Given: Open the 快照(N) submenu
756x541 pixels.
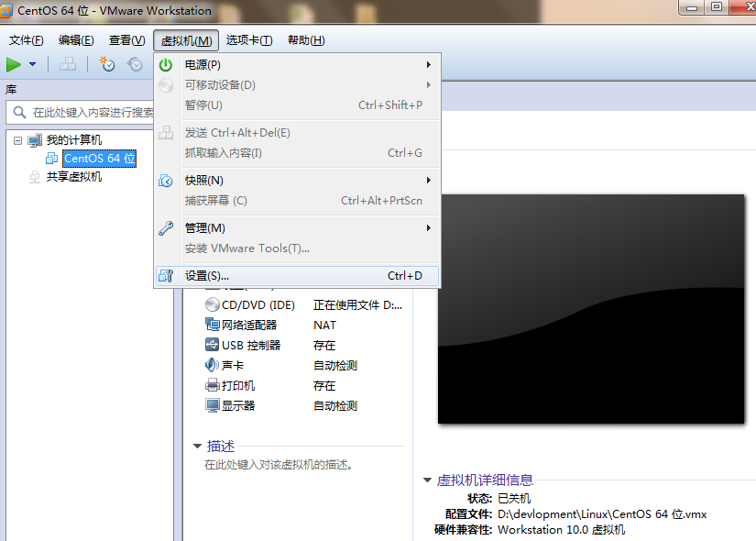Looking at the screenshot, I should pos(297,181).
